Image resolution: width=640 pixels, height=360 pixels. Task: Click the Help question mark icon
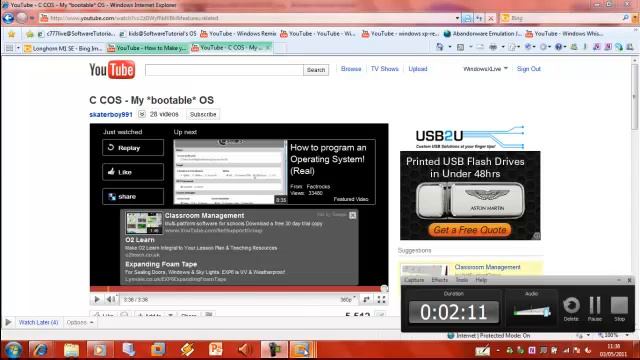click(558, 47)
